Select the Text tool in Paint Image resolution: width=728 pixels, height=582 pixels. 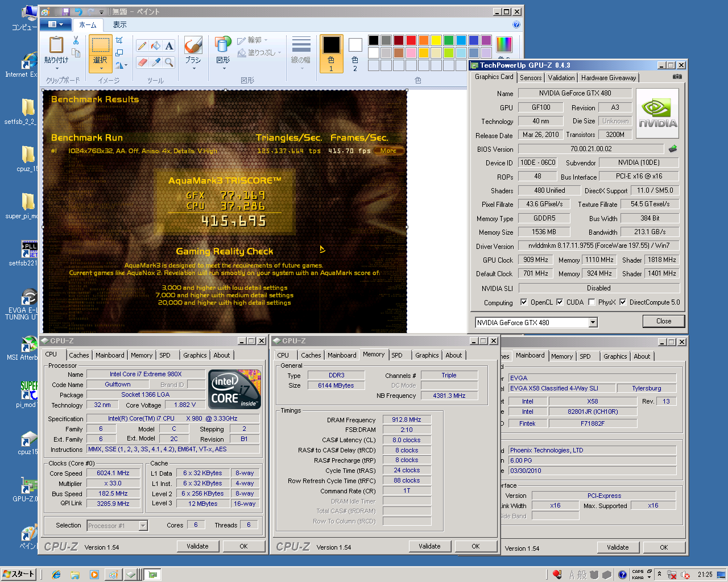[x=169, y=46]
